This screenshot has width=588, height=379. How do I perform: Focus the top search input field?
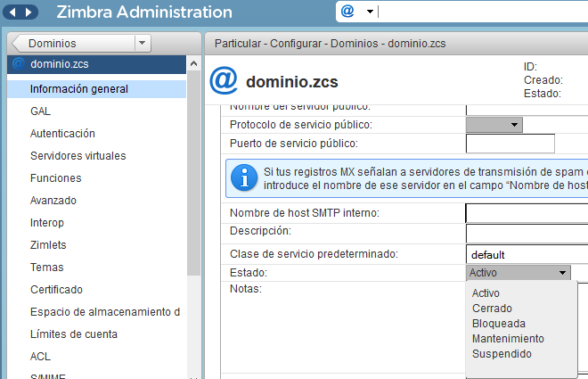(x=482, y=12)
